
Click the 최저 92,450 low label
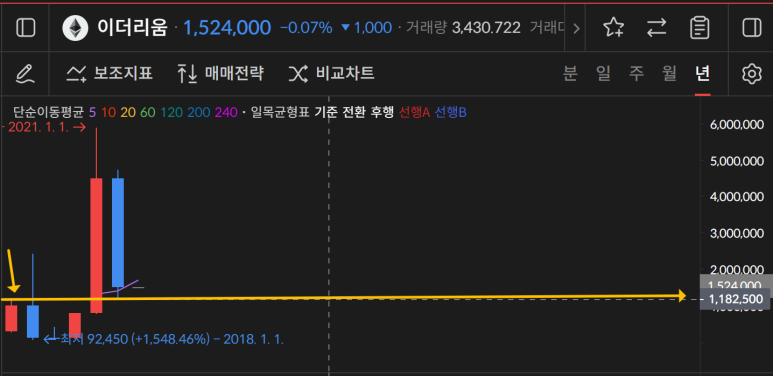(163, 339)
